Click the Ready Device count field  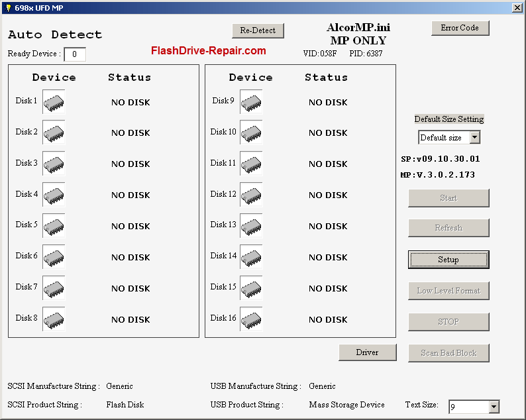tap(75, 54)
